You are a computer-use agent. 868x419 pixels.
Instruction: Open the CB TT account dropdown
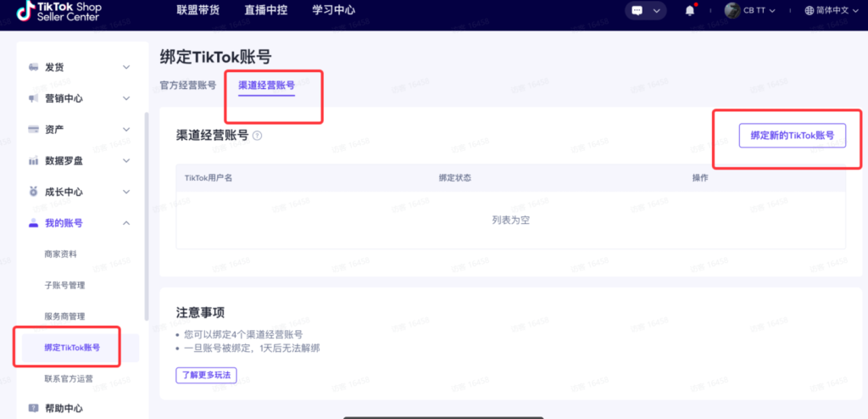(772, 10)
